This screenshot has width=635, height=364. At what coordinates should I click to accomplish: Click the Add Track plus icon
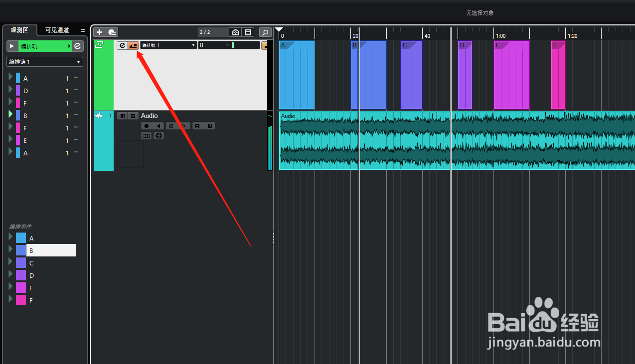pos(99,32)
